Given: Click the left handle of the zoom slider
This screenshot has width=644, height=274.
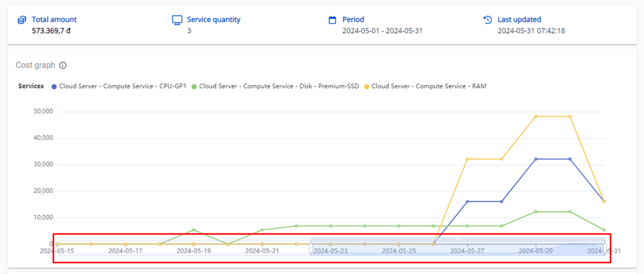Looking at the screenshot, I should pos(311,247).
